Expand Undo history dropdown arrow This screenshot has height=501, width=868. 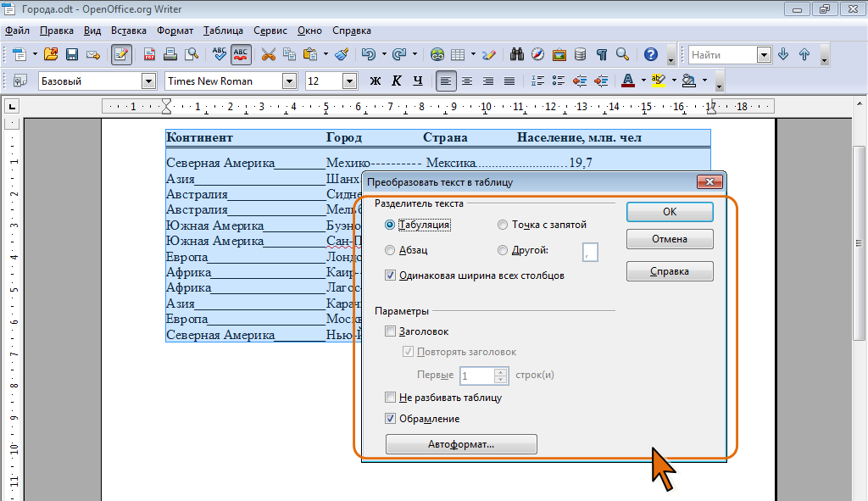pos(384,54)
